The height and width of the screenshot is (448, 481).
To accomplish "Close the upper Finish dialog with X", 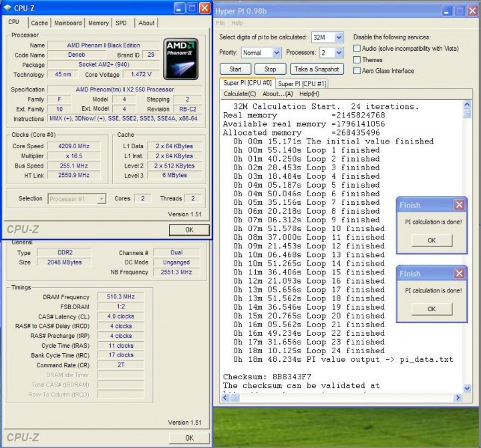I will [x=459, y=205].
